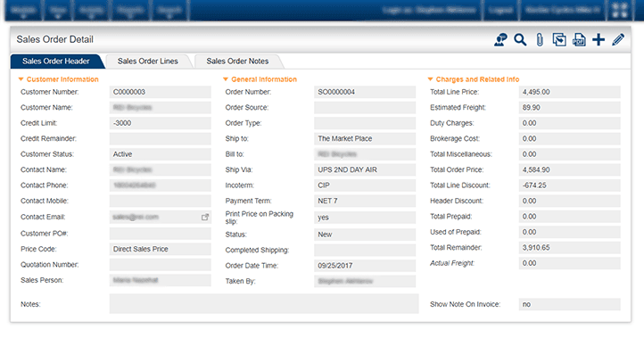
Task: Click the grid icon in the top bar
Action: pos(620,11)
